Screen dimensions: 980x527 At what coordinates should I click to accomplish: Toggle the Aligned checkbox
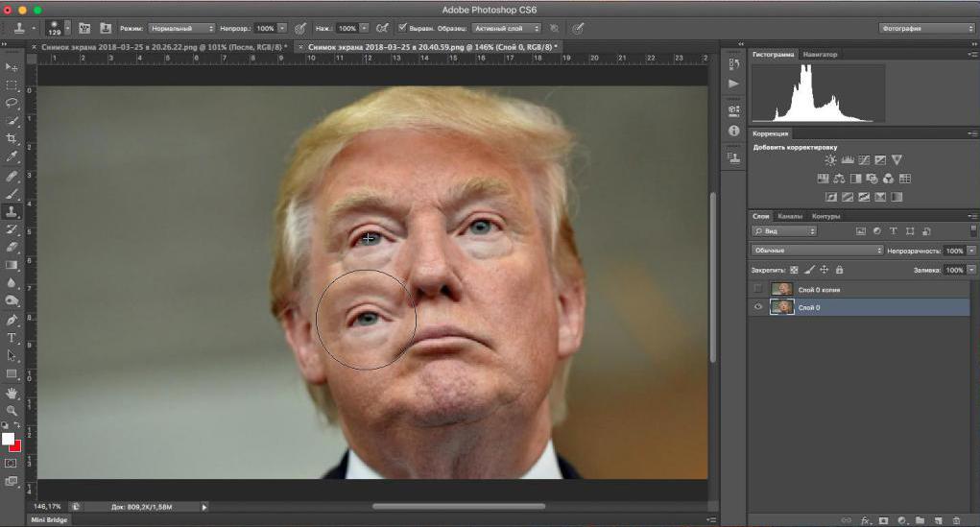point(402,28)
